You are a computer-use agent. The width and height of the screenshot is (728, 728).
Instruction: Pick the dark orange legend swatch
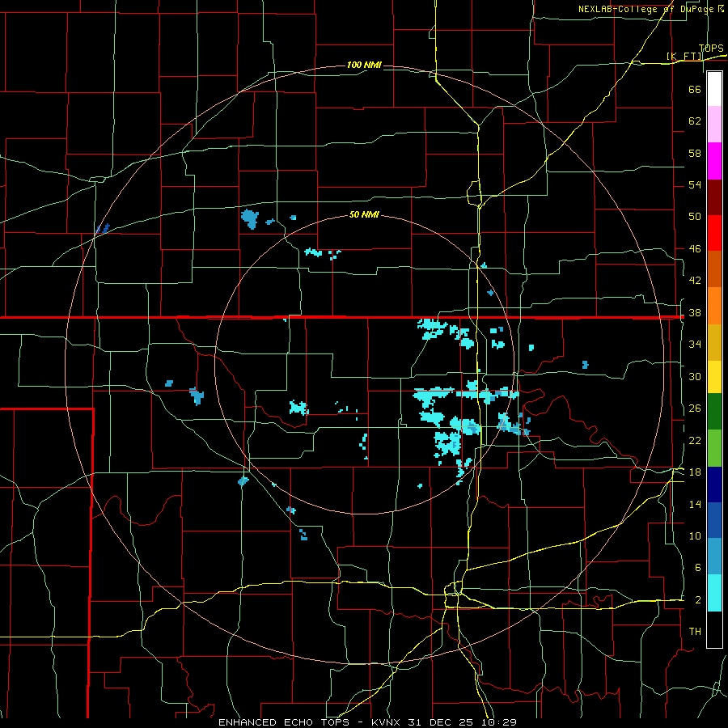tap(714, 269)
